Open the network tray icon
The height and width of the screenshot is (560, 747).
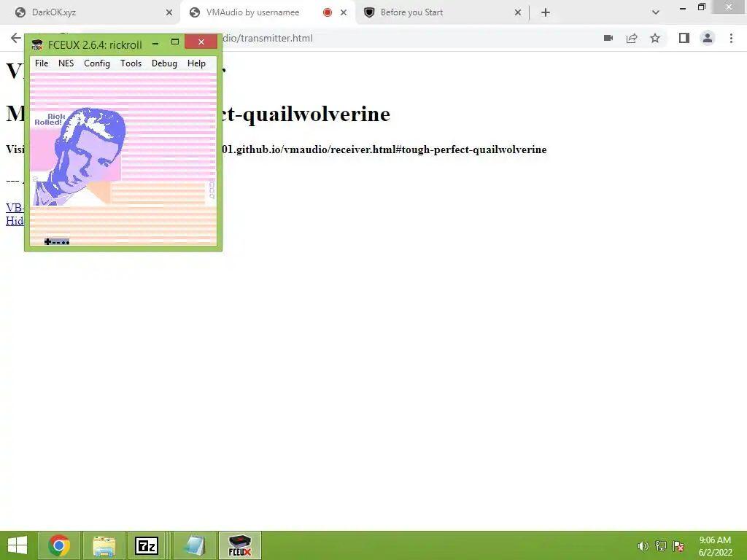[x=661, y=546]
